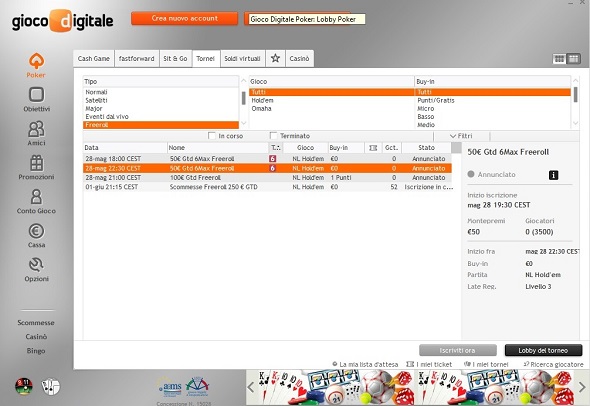
Task: Open the Opzioni settings icon
Action: coord(36,265)
